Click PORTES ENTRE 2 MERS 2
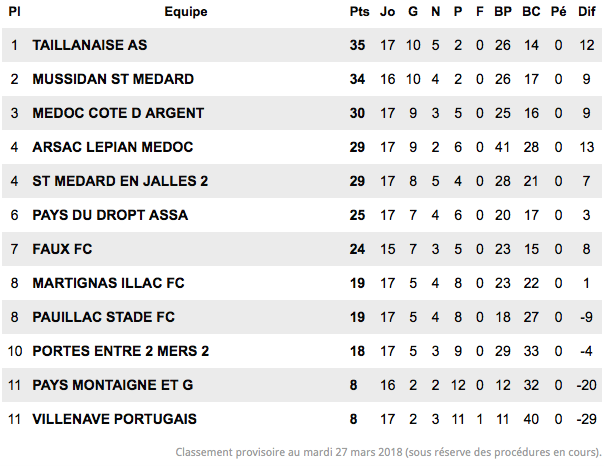 pyautogui.click(x=121, y=351)
